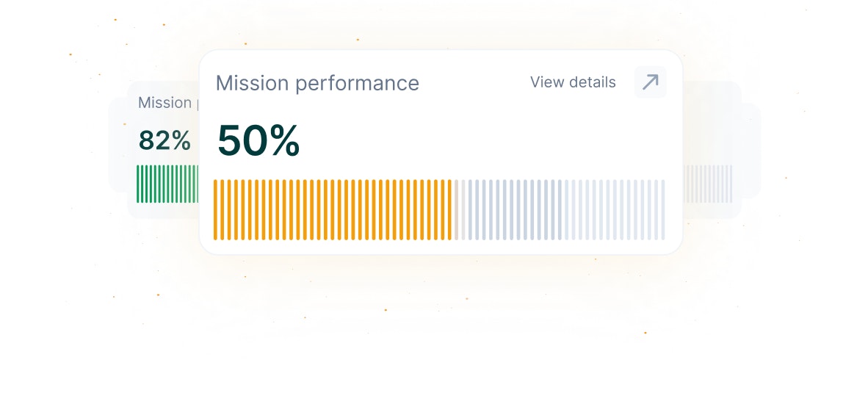Select the large 50% performance value
Screen dimensions: 868x407
[258, 141]
